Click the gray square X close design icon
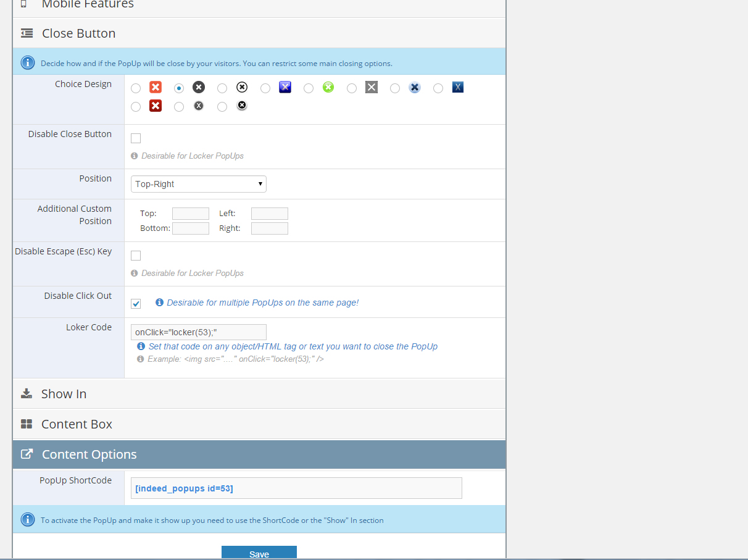This screenshot has height=560, width=748. [x=372, y=88]
